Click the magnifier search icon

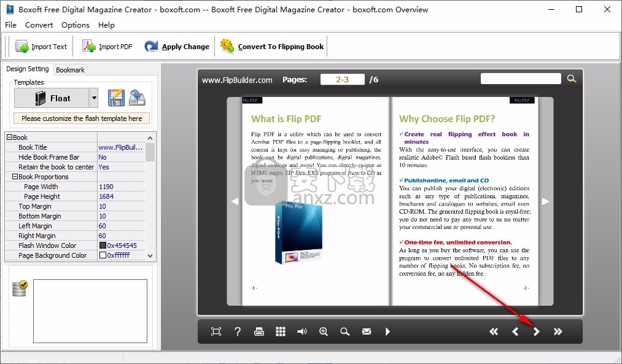(572, 79)
